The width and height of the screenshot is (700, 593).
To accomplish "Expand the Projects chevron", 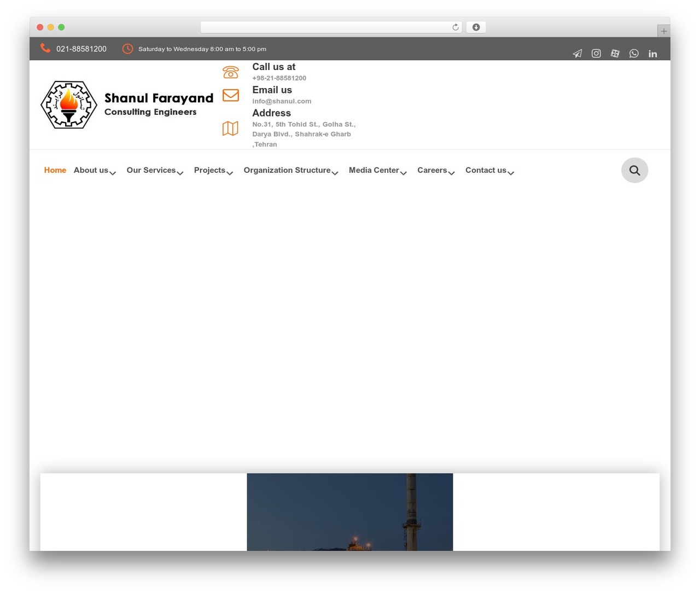I will tap(230, 173).
